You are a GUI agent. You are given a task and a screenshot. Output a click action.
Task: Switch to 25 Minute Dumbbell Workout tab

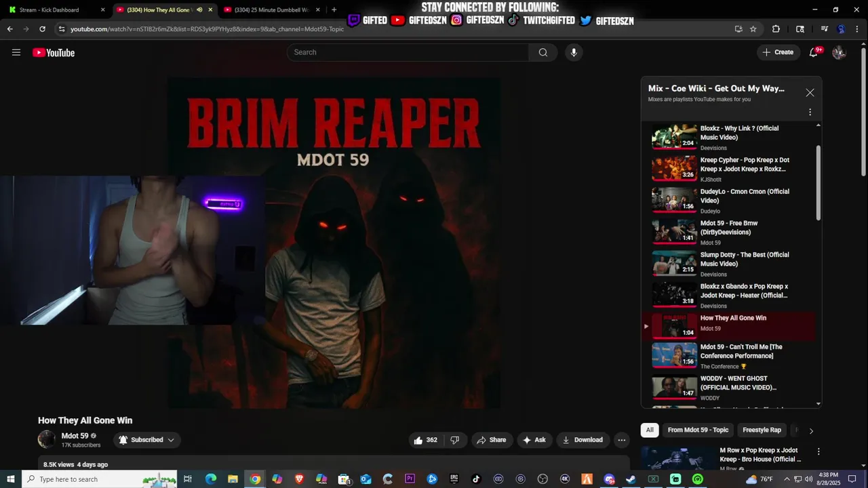[x=271, y=9]
